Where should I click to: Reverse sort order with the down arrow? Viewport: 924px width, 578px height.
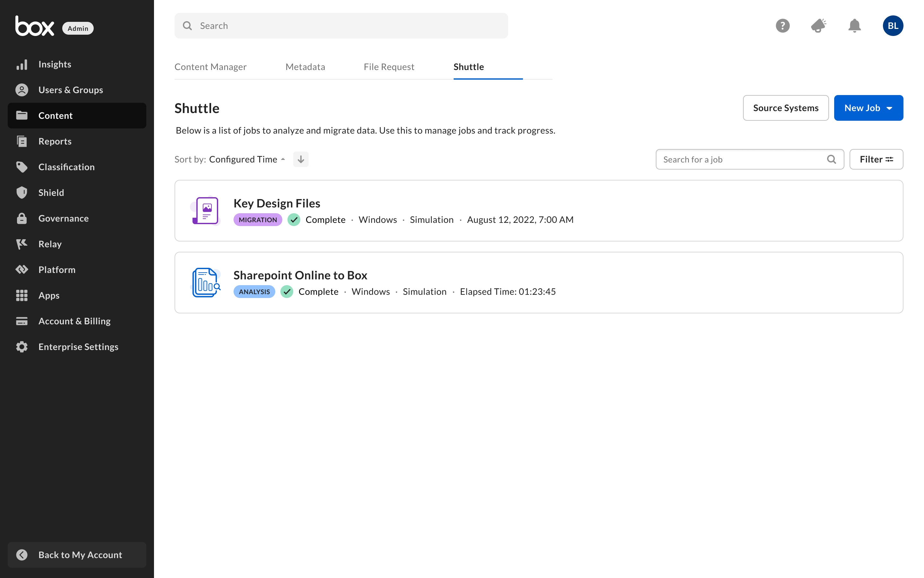click(301, 159)
